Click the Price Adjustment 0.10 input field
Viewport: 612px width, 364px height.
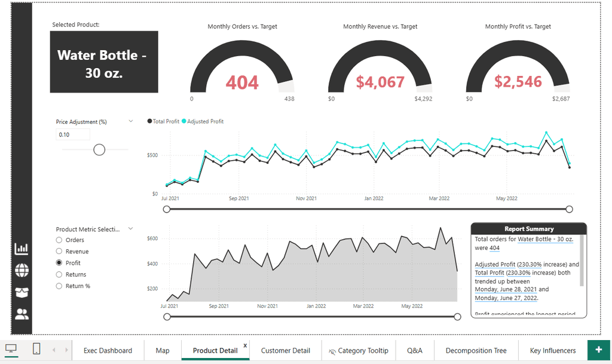click(73, 134)
